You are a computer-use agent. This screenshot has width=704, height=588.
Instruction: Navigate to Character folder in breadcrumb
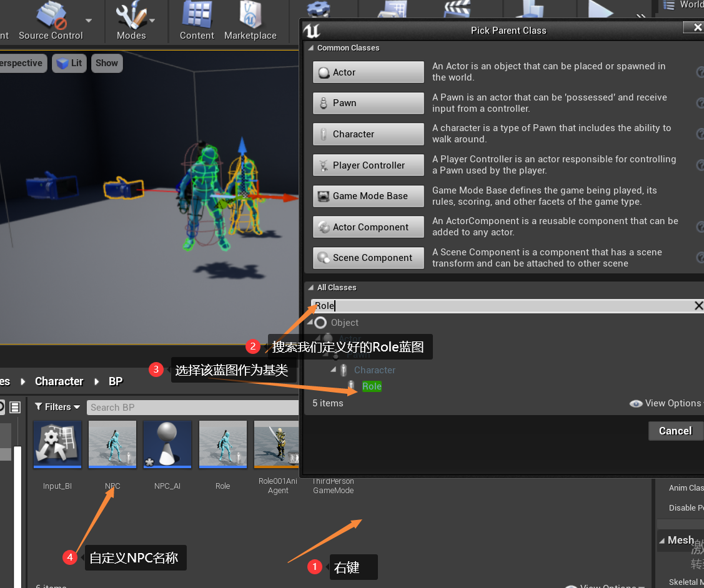[59, 381]
